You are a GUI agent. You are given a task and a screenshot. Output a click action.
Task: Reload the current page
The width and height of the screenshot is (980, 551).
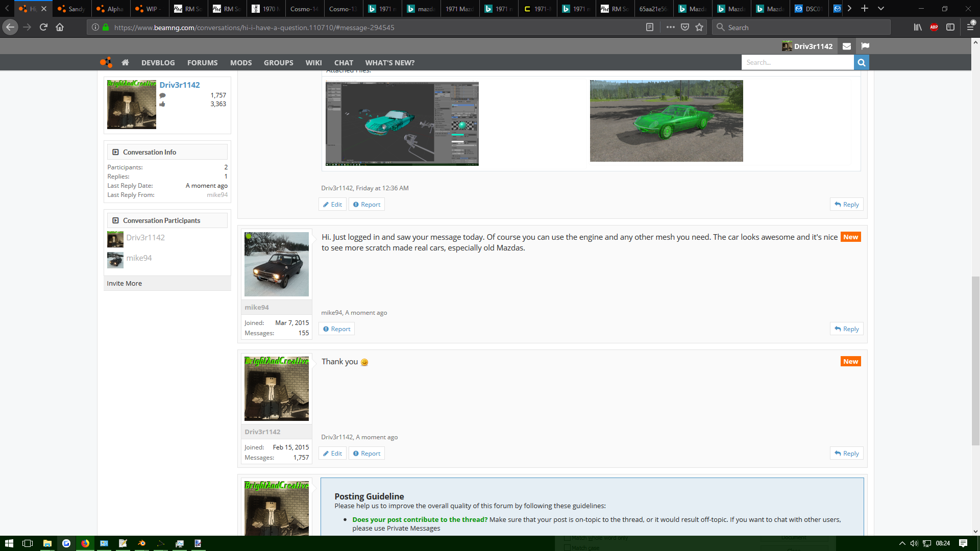click(x=43, y=28)
